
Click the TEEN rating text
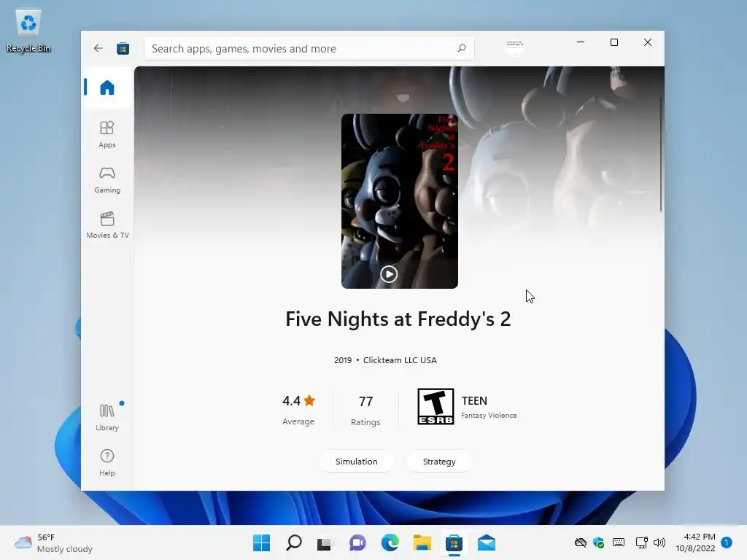point(474,401)
